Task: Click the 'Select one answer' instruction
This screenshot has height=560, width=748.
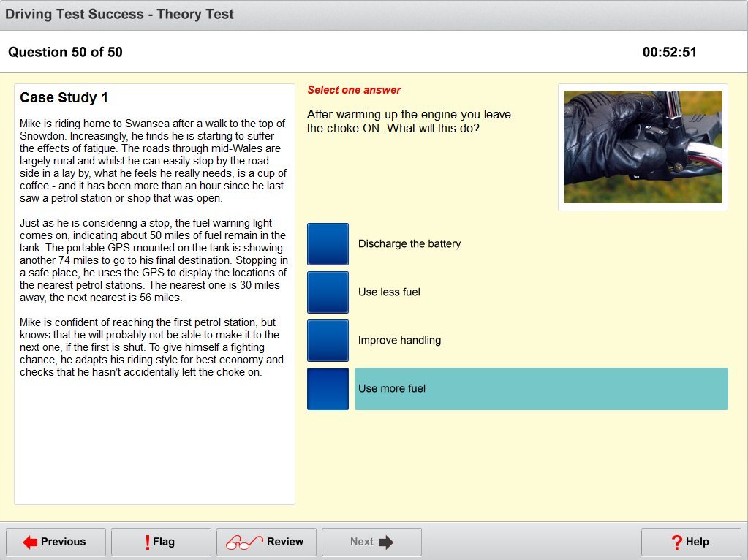Action: 354,90
